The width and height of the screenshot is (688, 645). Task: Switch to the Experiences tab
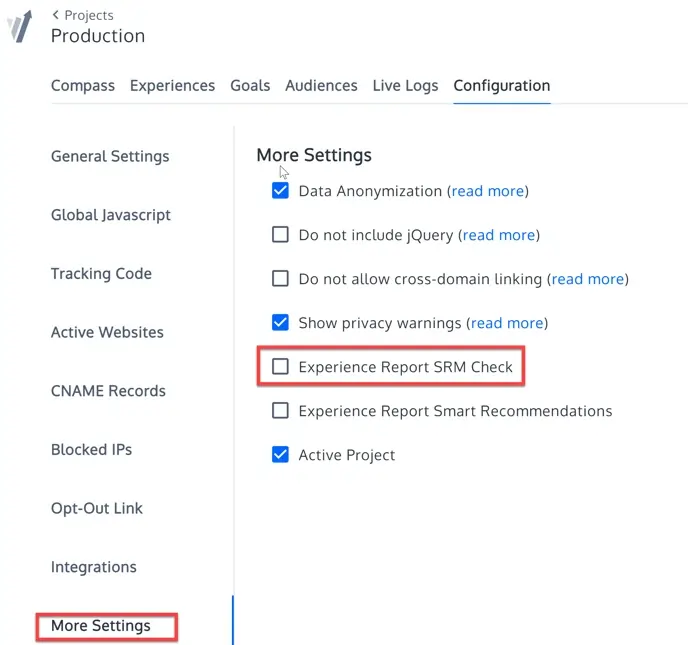[172, 86]
